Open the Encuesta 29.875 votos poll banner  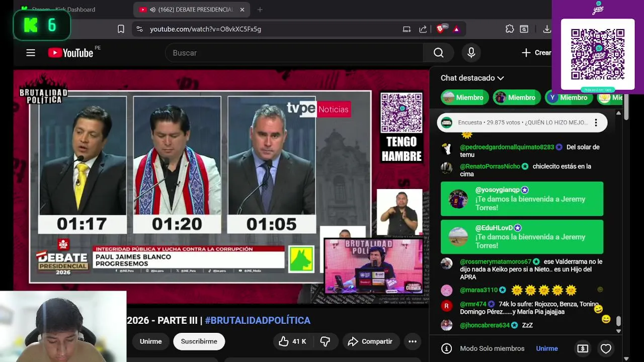point(522,123)
